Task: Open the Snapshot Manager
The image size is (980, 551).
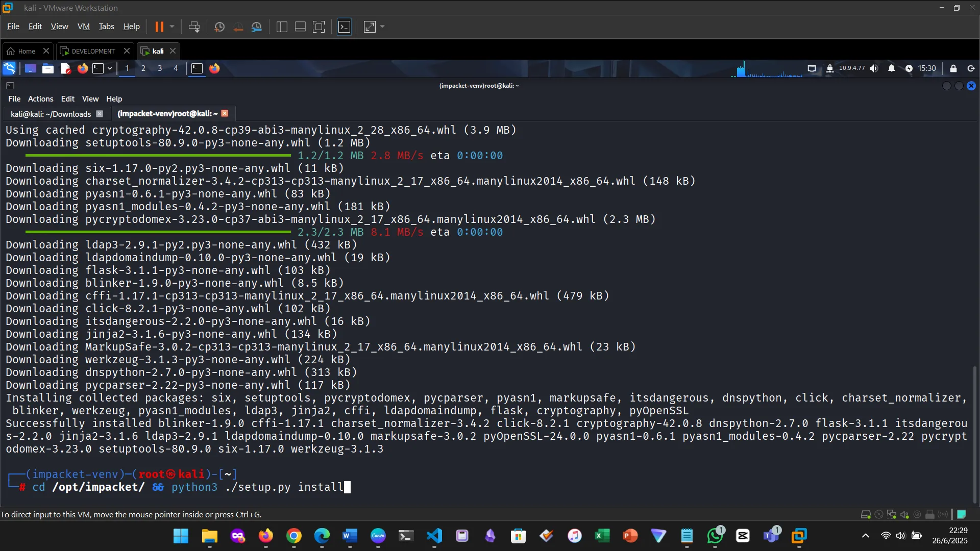Action: (x=257, y=27)
